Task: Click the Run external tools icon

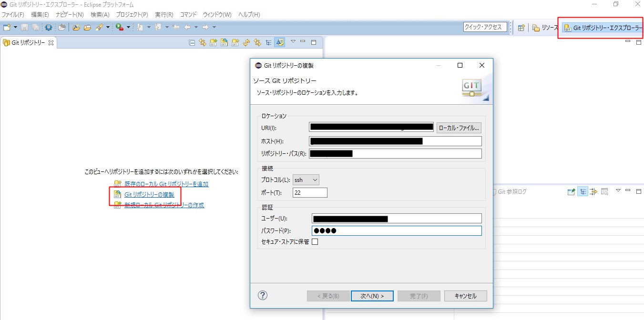Action: point(119,28)
